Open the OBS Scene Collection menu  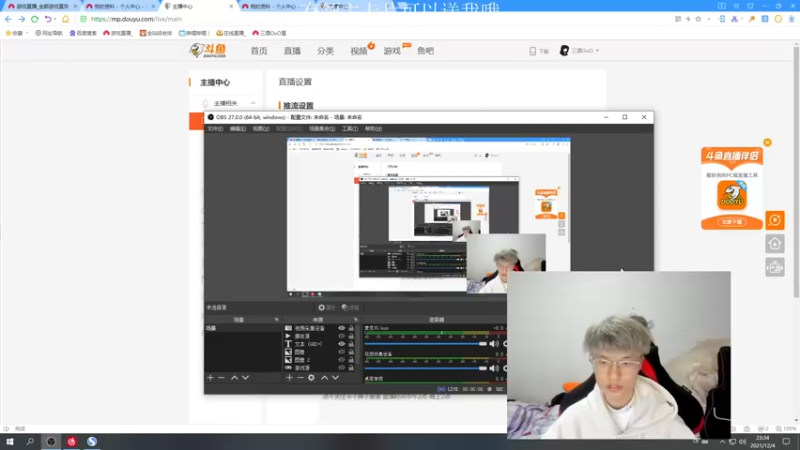tap(322, 129)
